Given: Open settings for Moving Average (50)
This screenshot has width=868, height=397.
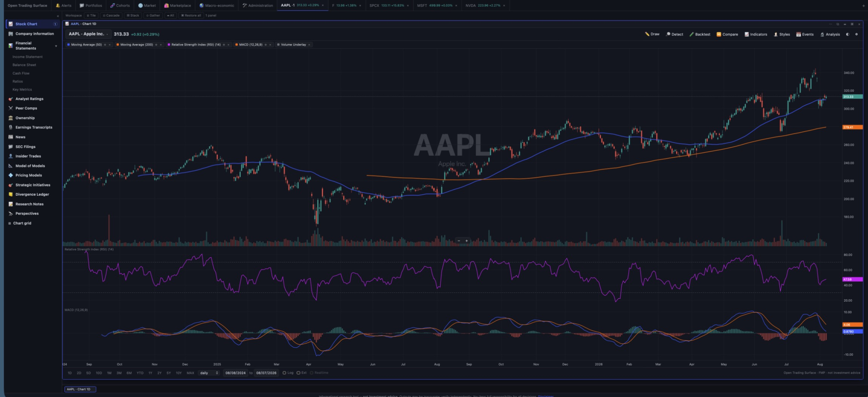Looking at the screenshot, I should click(105, 45).
